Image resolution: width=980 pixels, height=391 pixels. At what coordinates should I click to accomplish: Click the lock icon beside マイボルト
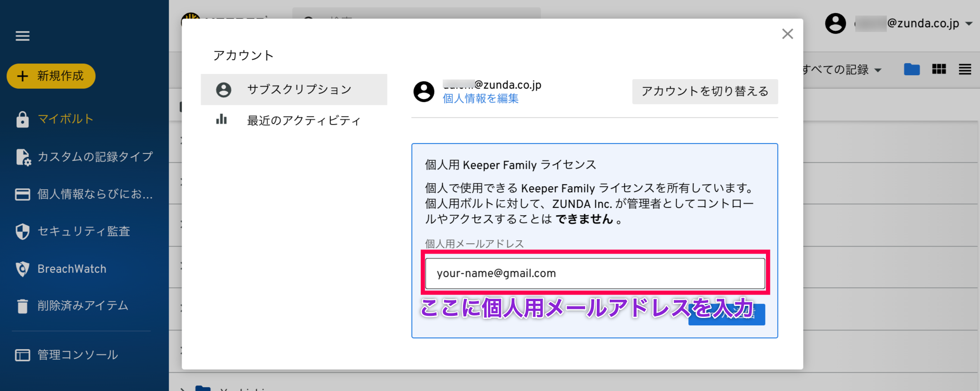point(22,119)
